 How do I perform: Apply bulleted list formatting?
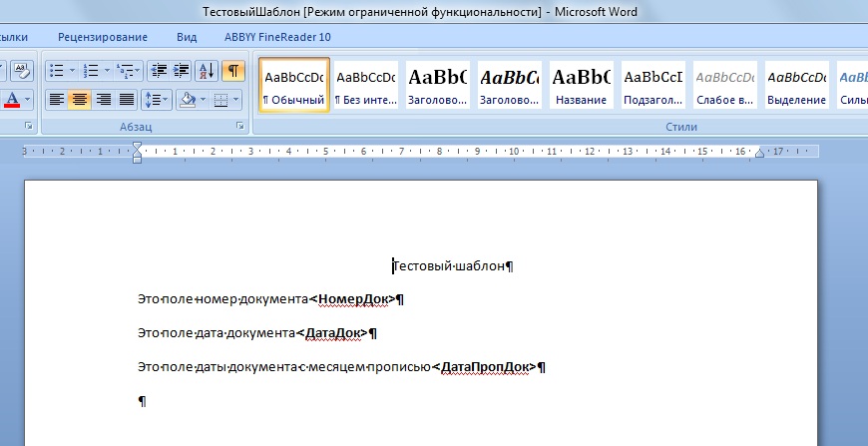click(57, 71)
